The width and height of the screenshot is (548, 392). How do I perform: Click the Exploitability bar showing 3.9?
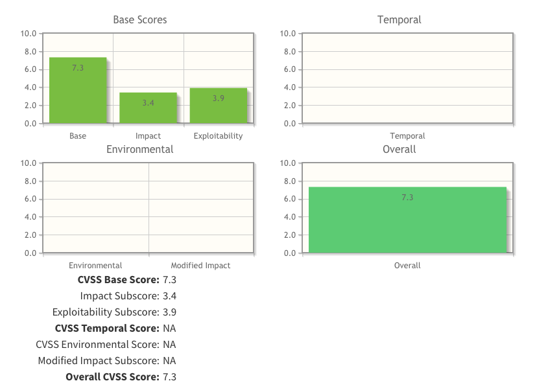pos(219,106)
